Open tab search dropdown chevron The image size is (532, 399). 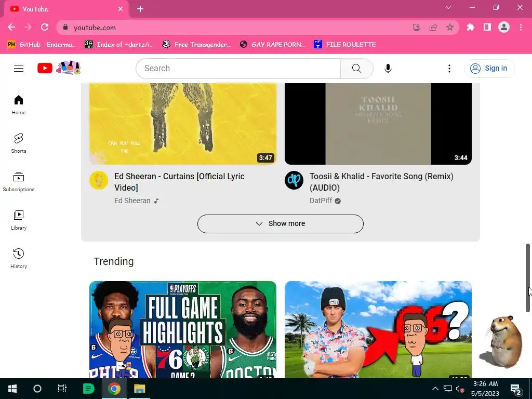click(x=448, y=7)
